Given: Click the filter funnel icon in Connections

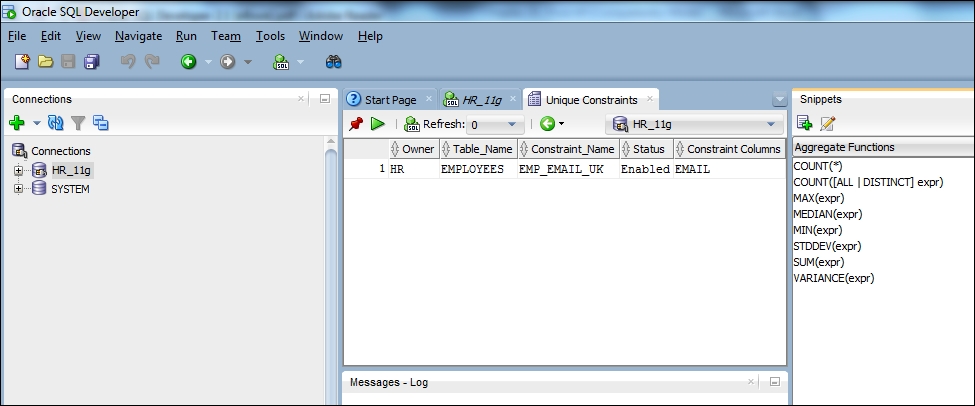Looking at the screenshot, I should 78,123.
